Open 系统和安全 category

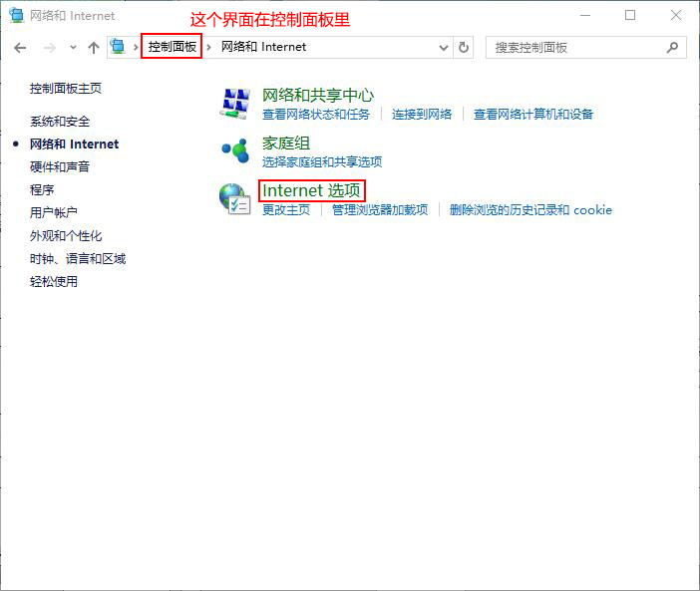click(x=60, y=121)
